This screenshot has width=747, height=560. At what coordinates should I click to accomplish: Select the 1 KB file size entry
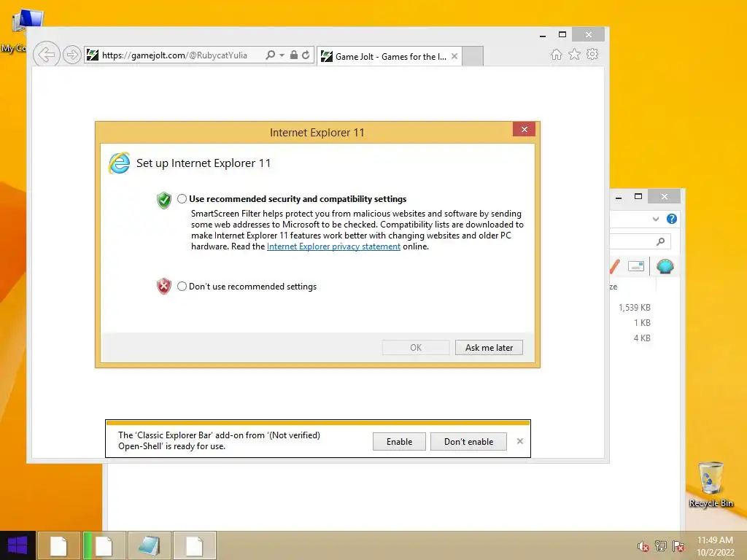click(642, 323)
